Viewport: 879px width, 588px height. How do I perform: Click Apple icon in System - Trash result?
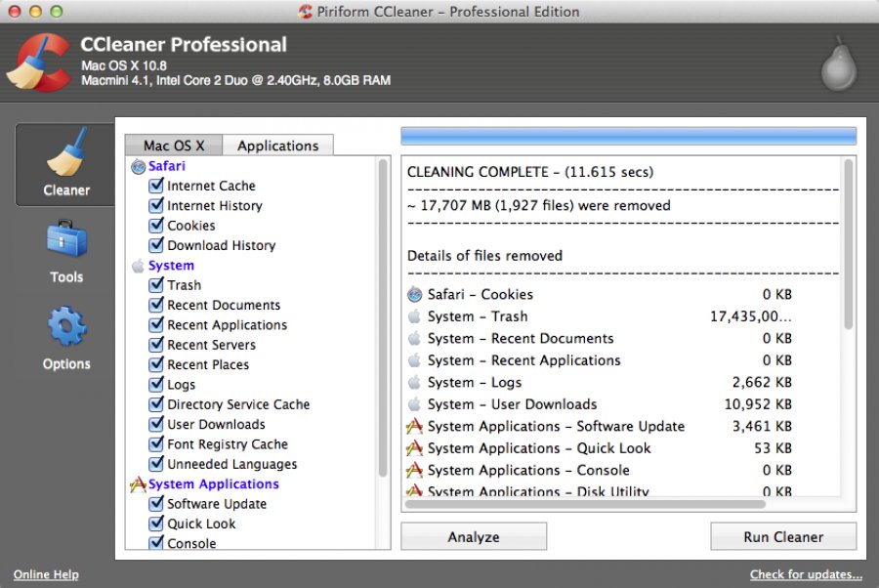pyautogui.click(x=415, y=316)
